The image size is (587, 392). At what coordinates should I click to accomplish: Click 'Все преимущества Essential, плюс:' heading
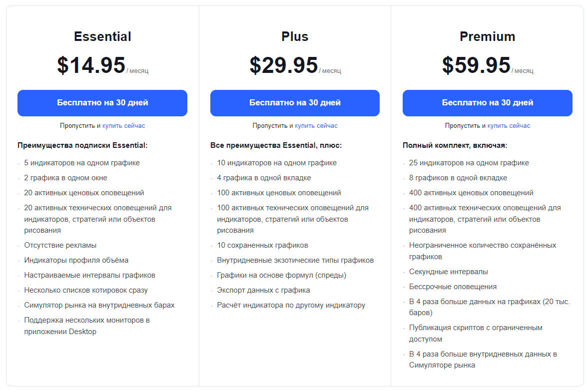pyautogui.click(x=276, y=145)
